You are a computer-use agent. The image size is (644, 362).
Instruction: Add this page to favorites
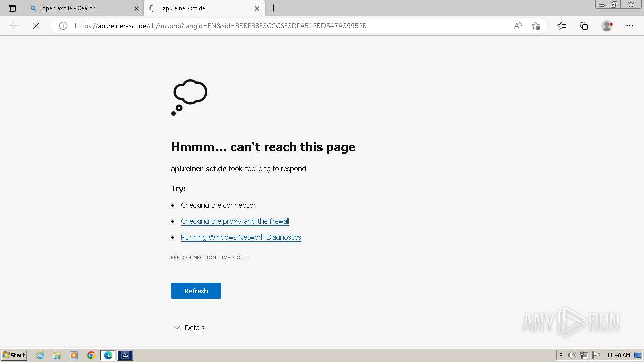[536, 26]
